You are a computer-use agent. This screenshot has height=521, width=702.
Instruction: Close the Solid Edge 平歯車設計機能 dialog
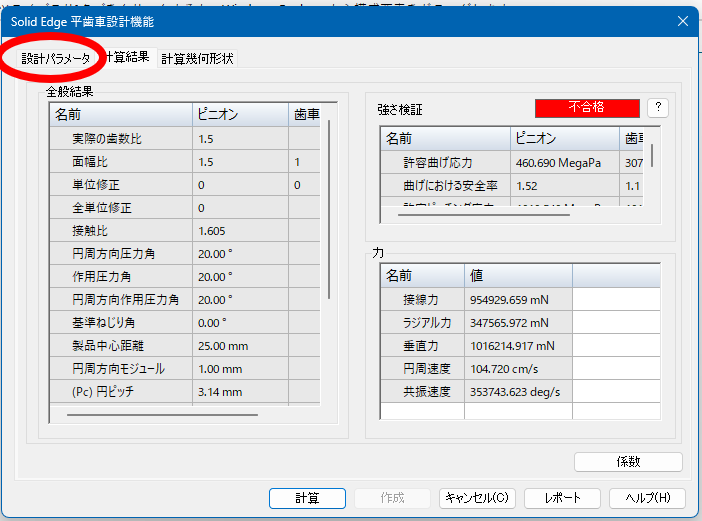(x=682, y=21)
